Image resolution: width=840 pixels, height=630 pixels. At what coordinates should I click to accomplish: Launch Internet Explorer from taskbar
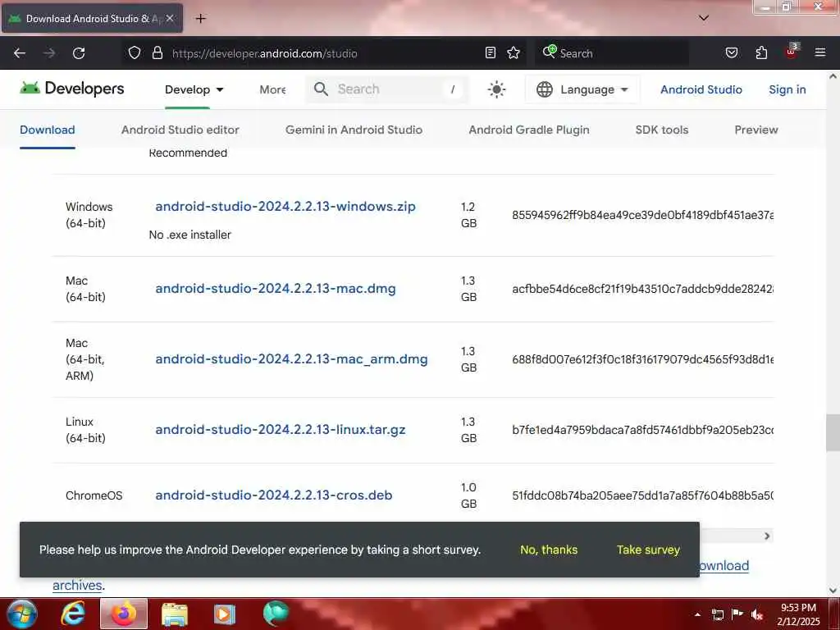[73, 614]
